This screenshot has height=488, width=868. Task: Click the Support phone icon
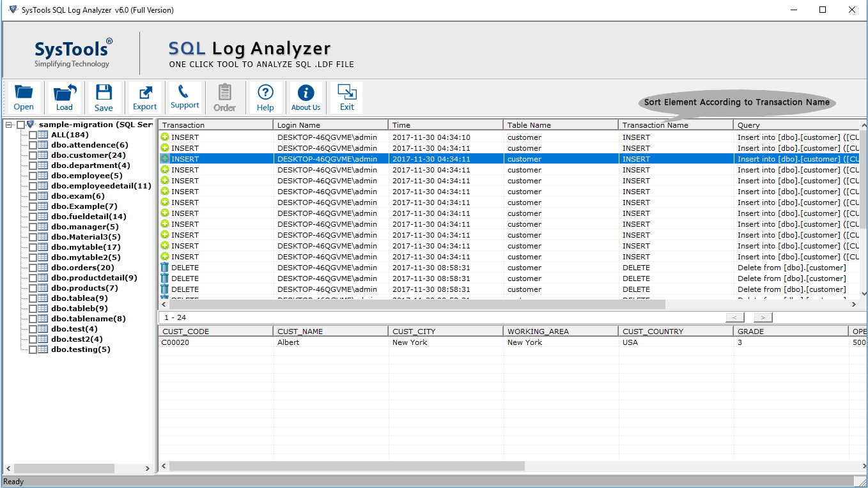pyautogui.click(x=185, y=98)
